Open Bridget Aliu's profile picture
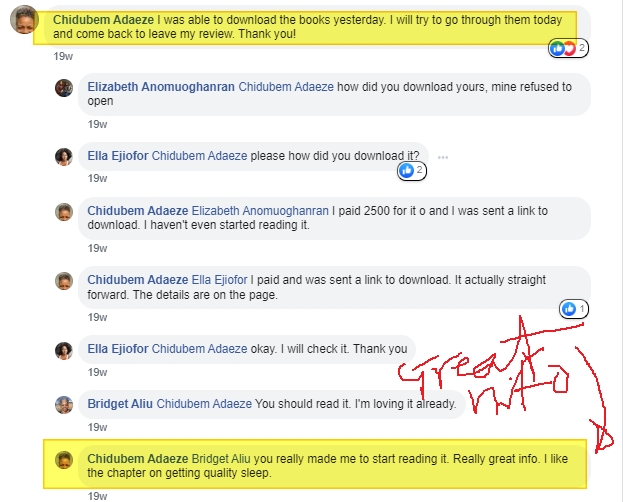Viewport: 623px width, 502px height. tap(64, 405)
